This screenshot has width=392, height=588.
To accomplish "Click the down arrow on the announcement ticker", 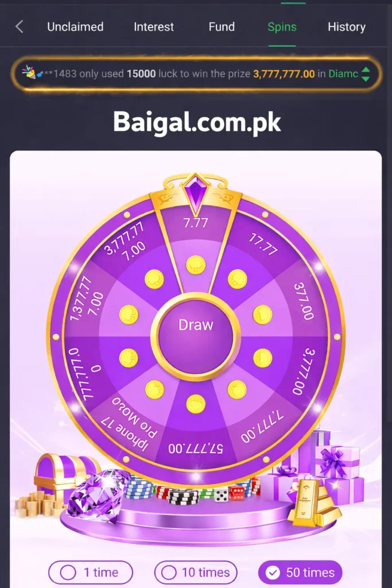I will click(366, 79).
